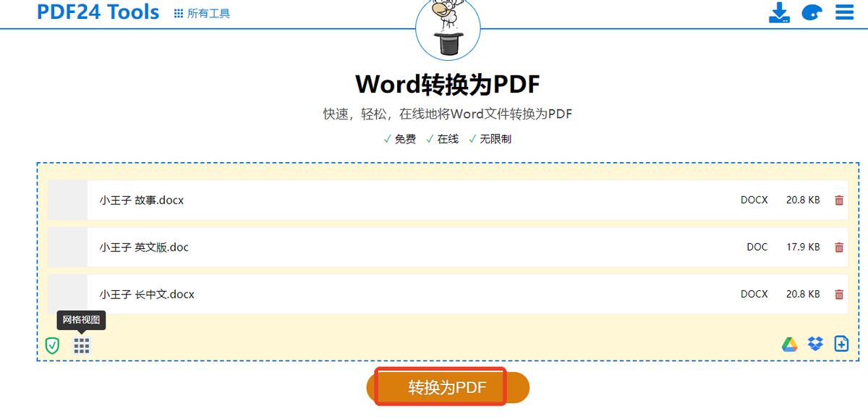Select the PDF24 magician hat logo
This screenshot has height=417, width=868.
[448, 29]
